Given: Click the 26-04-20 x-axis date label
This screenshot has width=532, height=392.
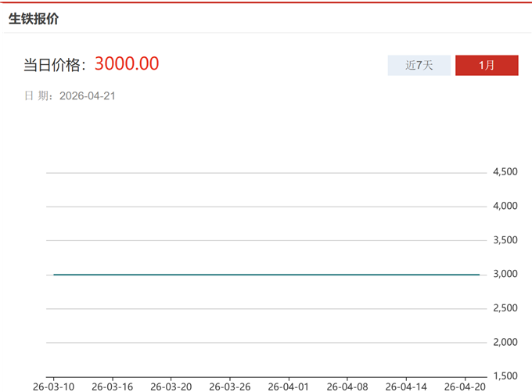Looking at the screenshot, I should [465, 386].
